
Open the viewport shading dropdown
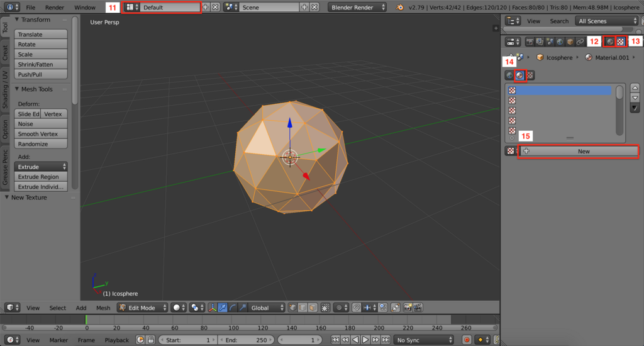coord(179,308)
